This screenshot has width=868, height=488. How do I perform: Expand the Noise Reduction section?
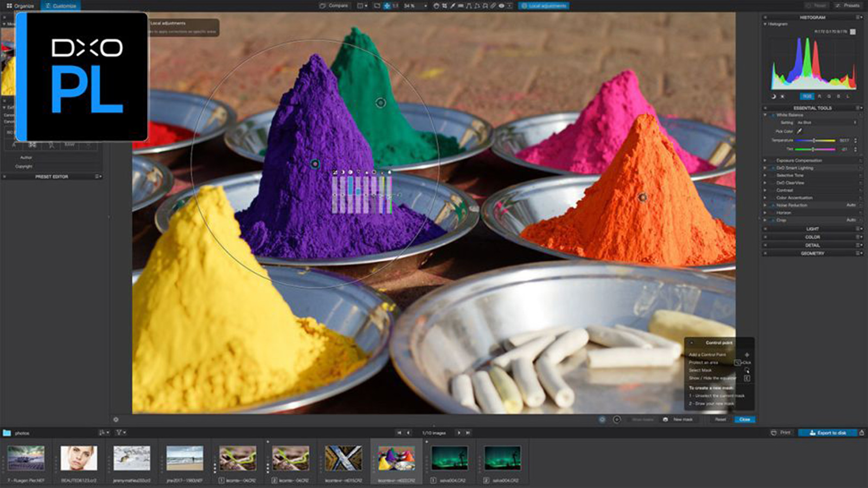pyautogui.click(x=765, y=205)
